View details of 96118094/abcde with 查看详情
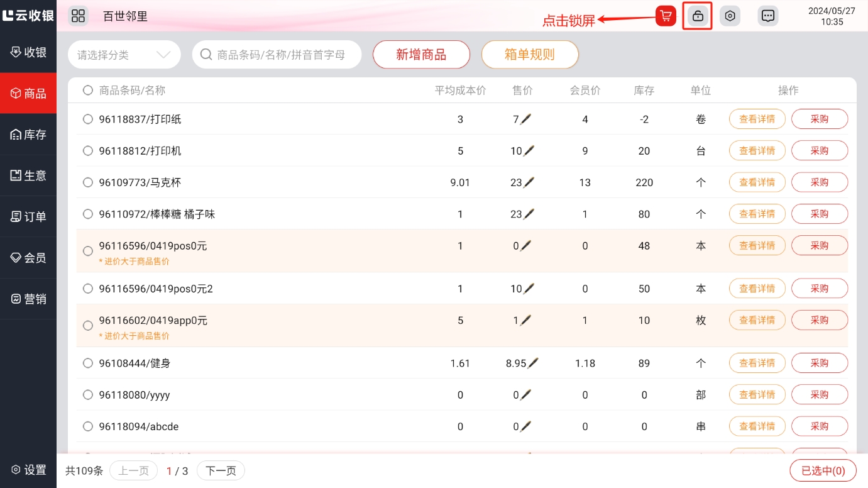 coord(757,426)
